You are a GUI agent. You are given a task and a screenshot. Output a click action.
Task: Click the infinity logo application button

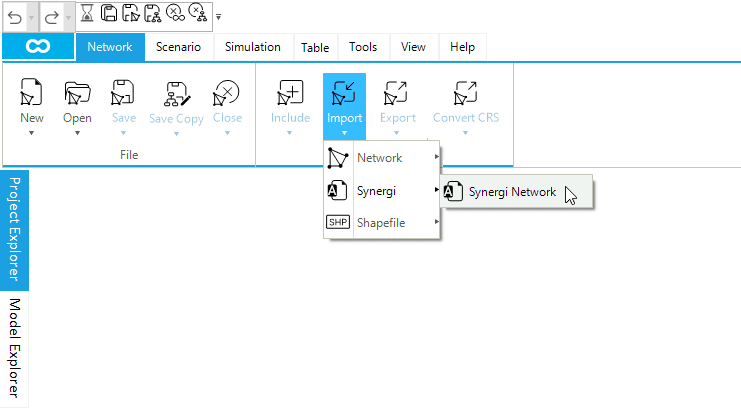38,47
